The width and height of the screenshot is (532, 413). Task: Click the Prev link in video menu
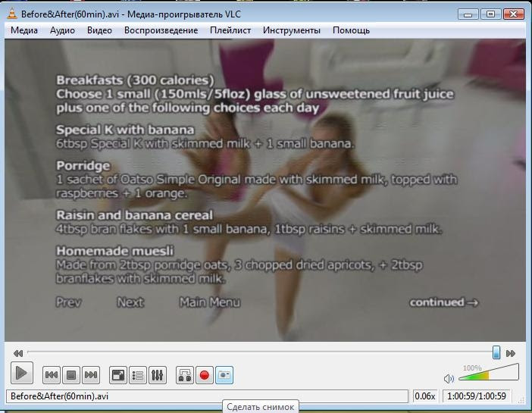[x=68, y=302]
